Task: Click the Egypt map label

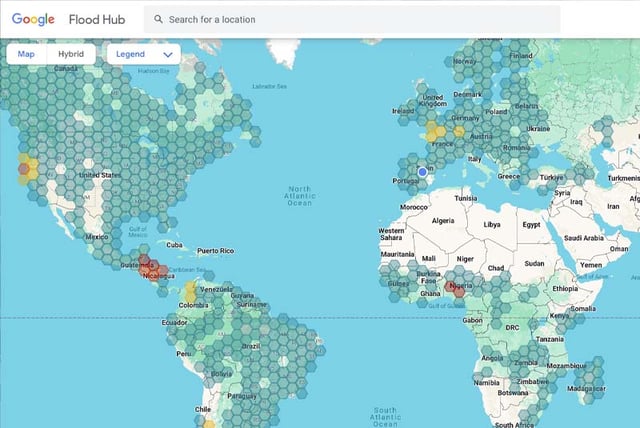Action: [x=531, y=224]
